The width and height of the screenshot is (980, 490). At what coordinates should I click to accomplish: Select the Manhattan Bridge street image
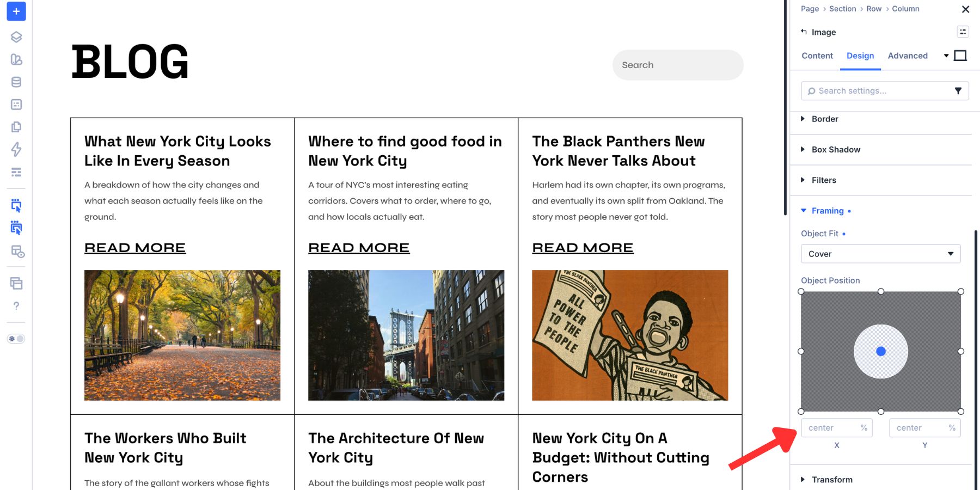(406, 335)
